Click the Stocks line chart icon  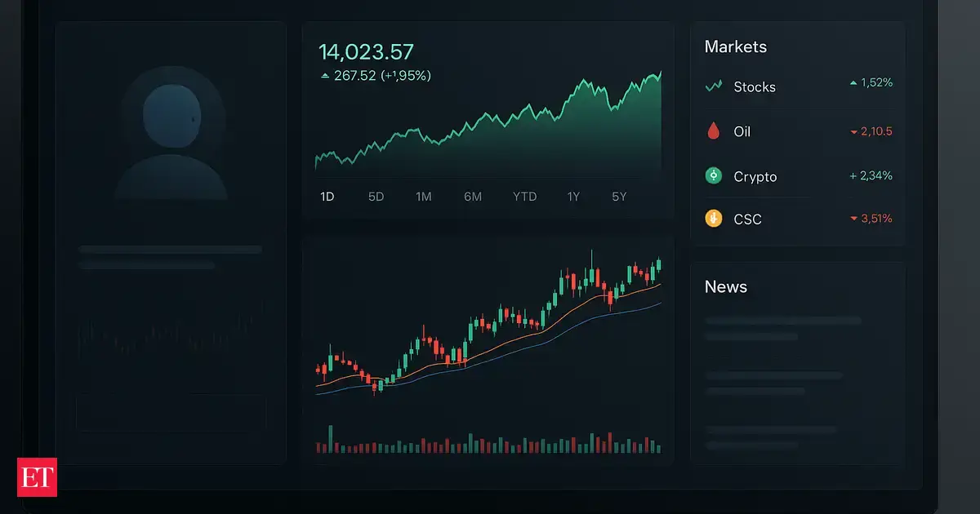point(714,86)
